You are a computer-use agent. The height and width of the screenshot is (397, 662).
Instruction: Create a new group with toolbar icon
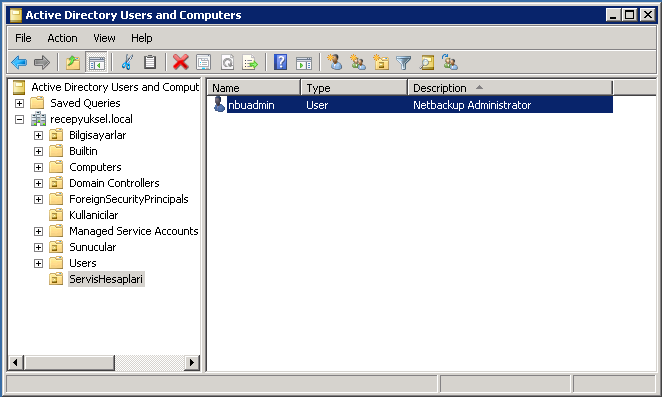click(358, 62)
